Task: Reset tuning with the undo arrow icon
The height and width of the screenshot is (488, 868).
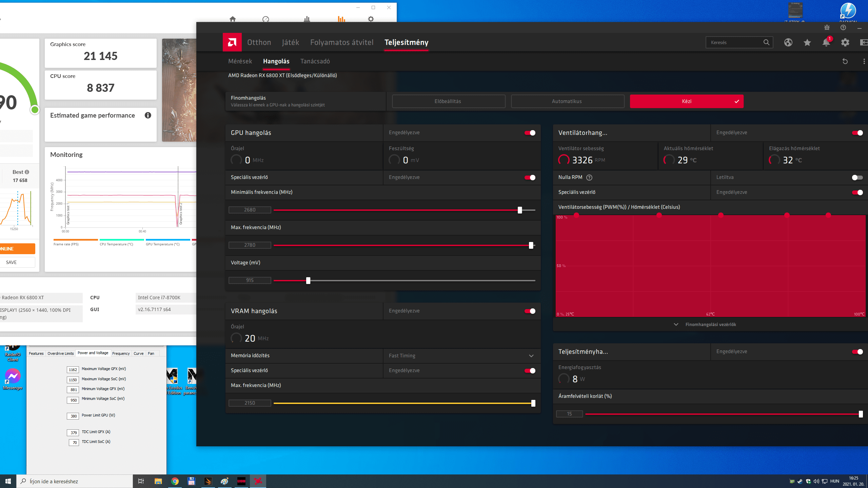Action: [x=845, y=61]
